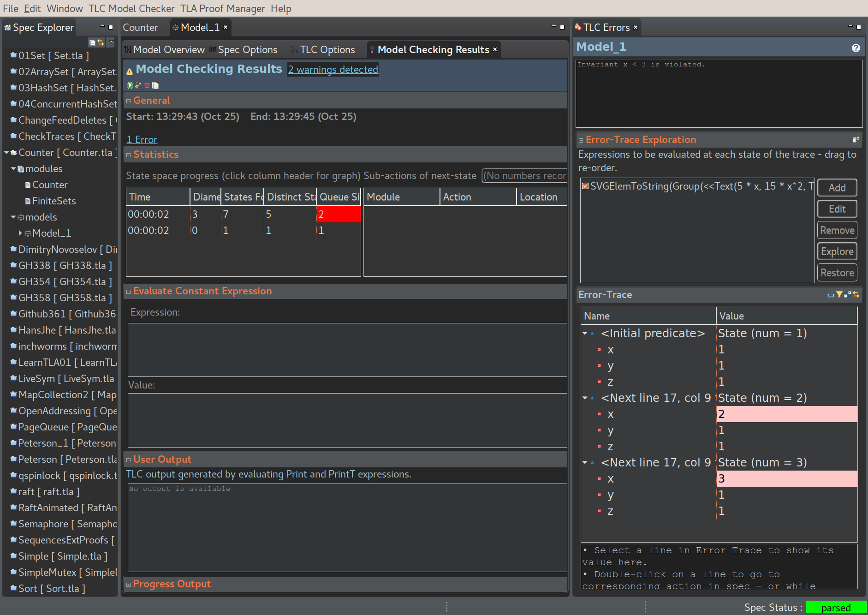Expand all states via plus-minus Error-Trace icon
This screenshot has height=615, width=868.
pos(848,294)
